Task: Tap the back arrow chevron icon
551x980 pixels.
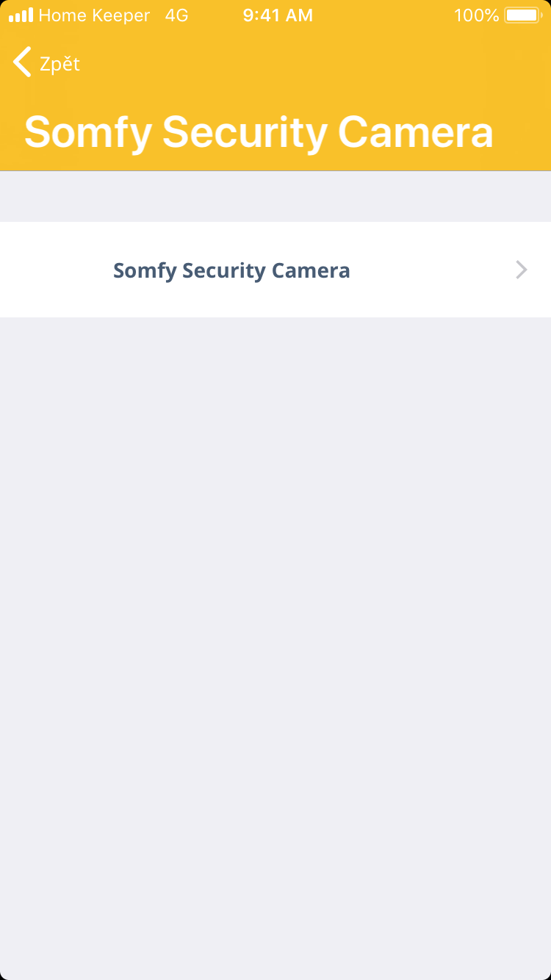Action: pos(22,62)
